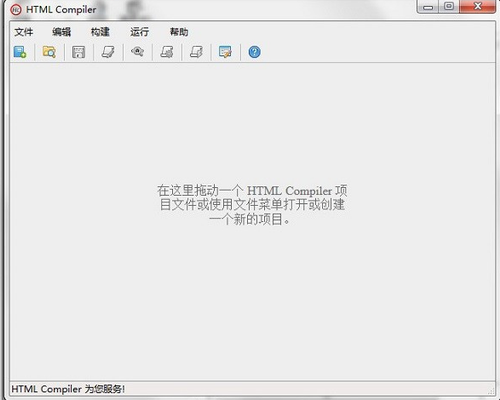The image size is (500, 400).
Task: Click the status bar text 为您服务
Action: (x=105, y=389)
